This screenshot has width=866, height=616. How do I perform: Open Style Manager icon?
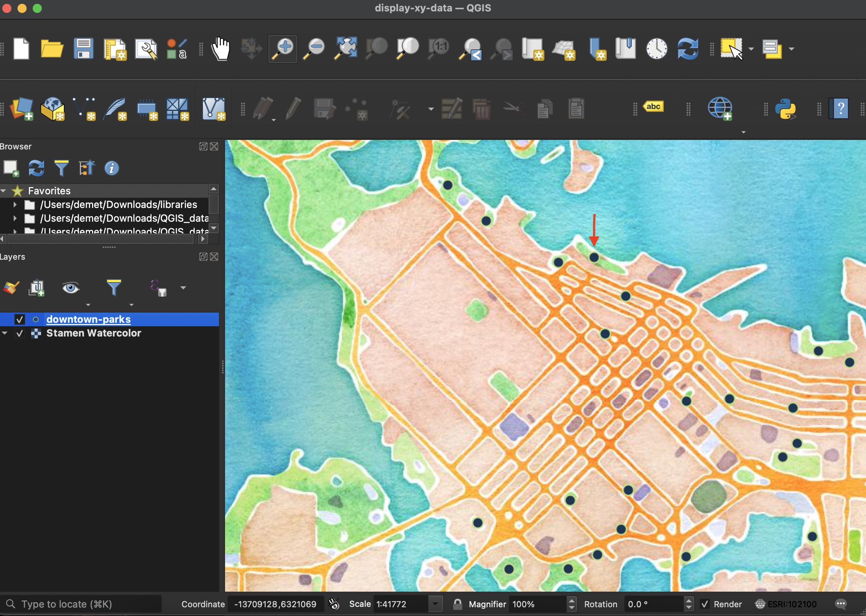(x=177, y=49)
